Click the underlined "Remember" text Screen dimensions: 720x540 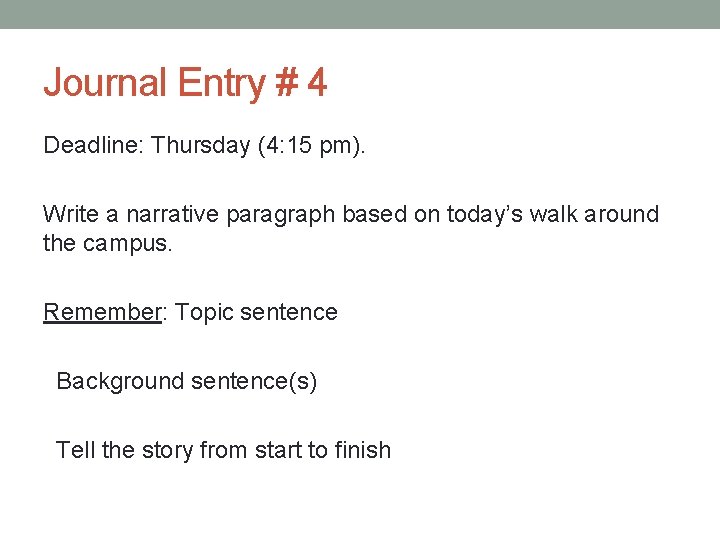coord(102,312)
